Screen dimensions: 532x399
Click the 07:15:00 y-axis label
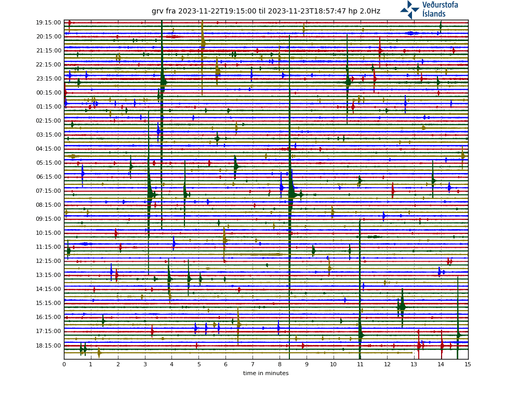point(48,191)
